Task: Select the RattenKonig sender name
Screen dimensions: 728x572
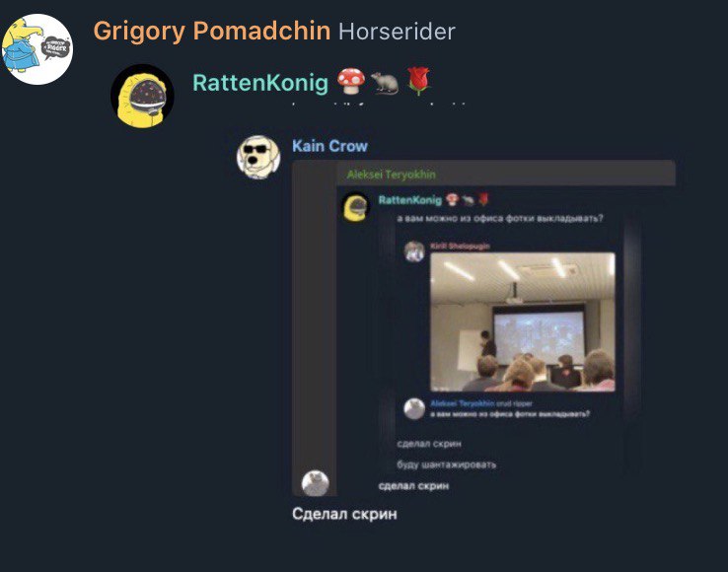Action: (x=260, y=83)
